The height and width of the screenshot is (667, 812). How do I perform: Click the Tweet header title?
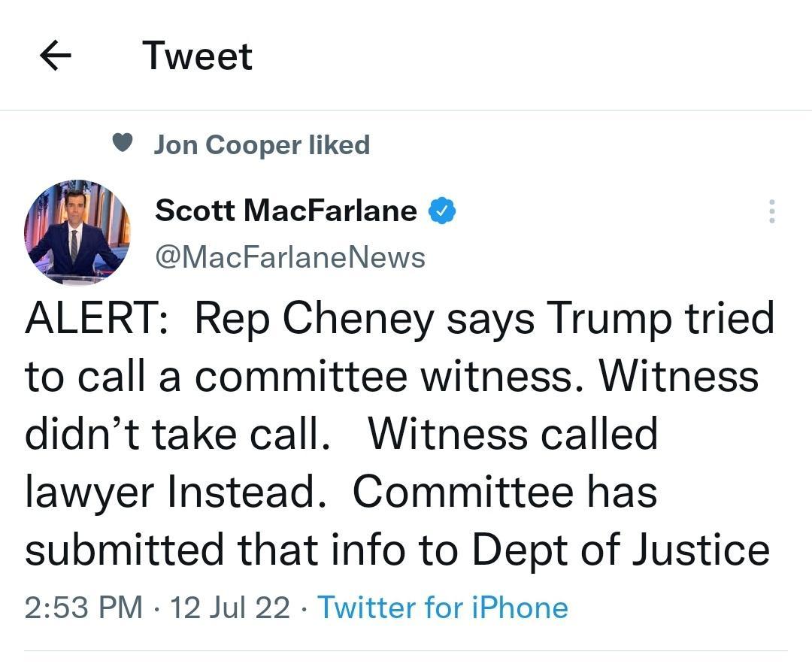coord(198,54)
